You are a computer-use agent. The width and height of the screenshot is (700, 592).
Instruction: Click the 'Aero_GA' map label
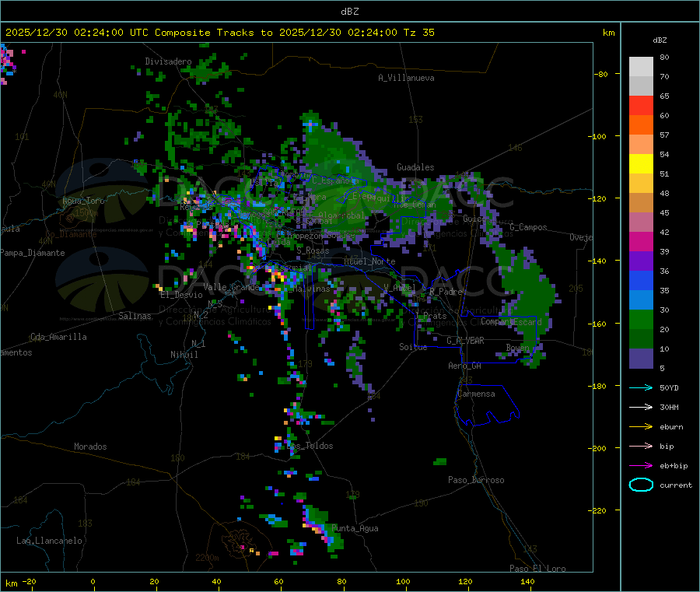[465, 366]
